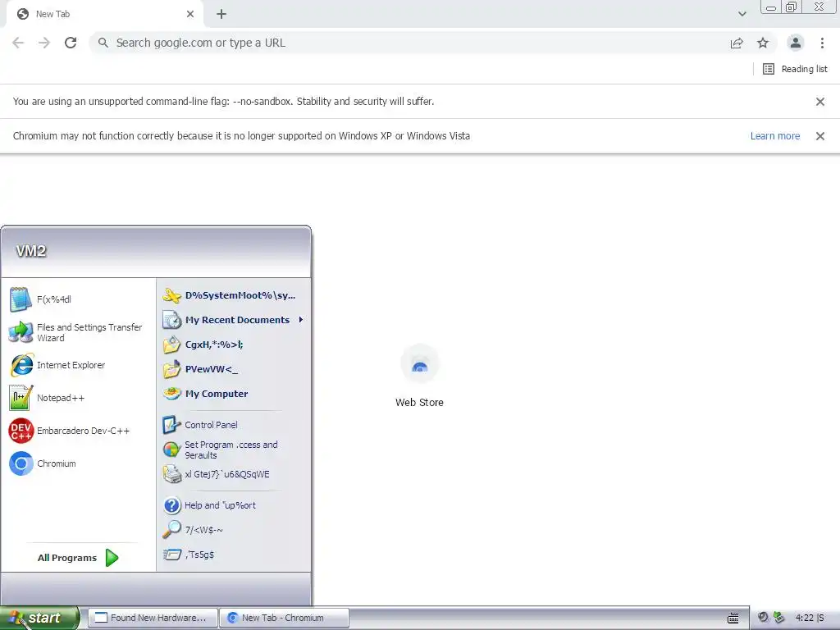Close the New Tab tab
The height and width of the screenshot is (630, 840).
190,14
